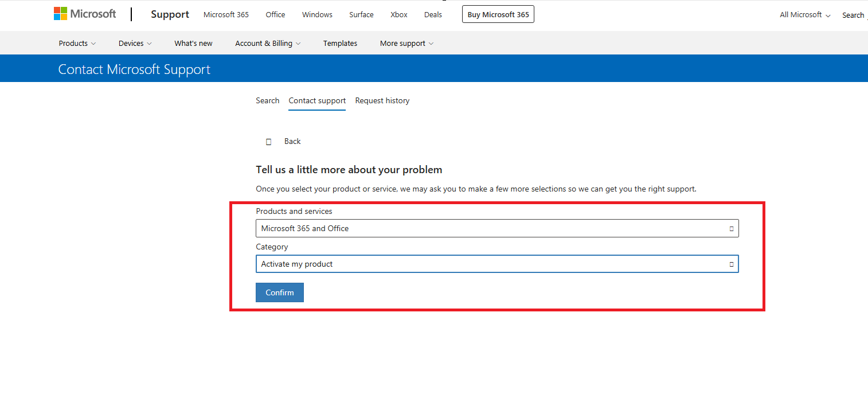
Task: Click the 'Category' field label
Action: pyautogui.click(x=272, y=247)
